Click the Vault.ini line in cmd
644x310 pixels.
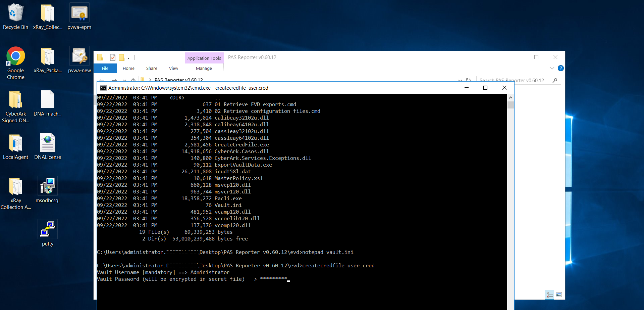(169, 205)
